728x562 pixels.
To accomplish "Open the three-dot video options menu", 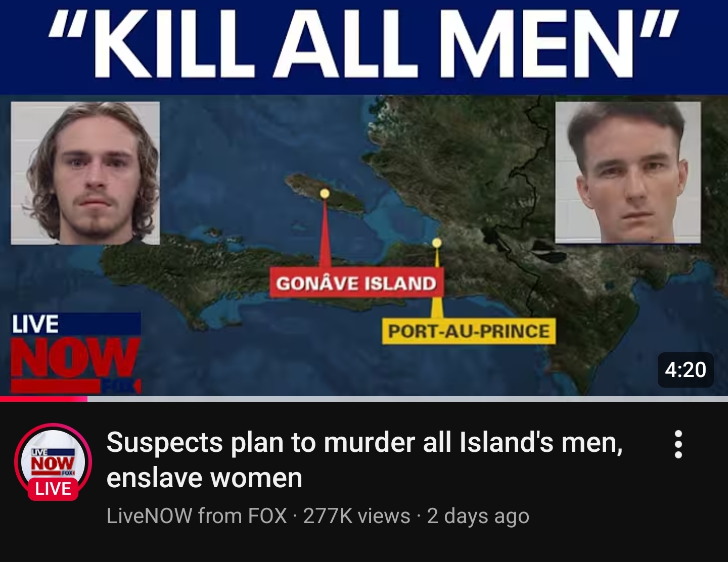I will pyautogui.click(x=679, y=445).
